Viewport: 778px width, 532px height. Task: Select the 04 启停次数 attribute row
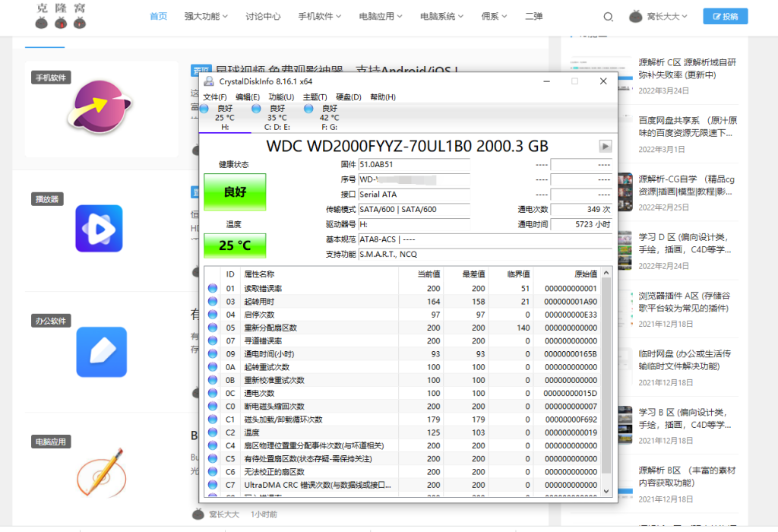point(403,315)
